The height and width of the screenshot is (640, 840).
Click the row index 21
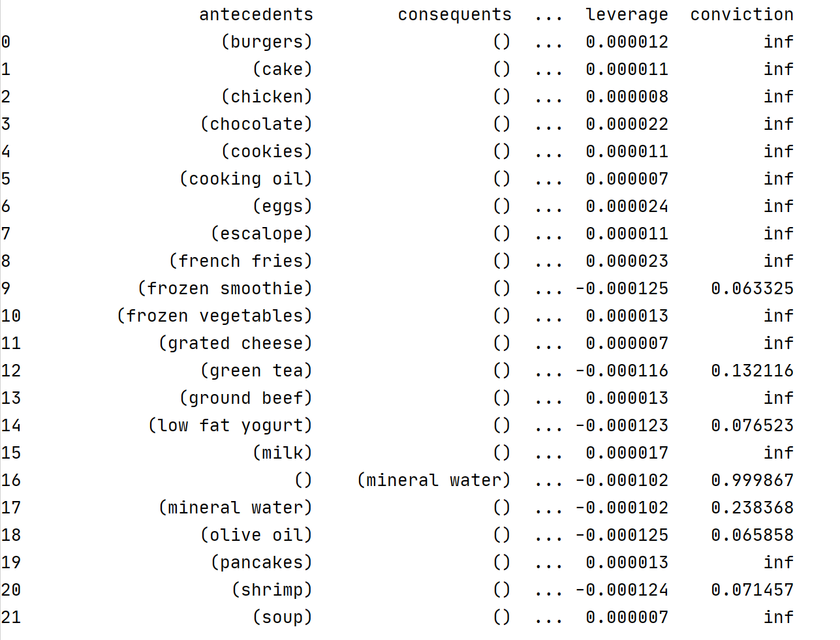[x=11, y=617]
